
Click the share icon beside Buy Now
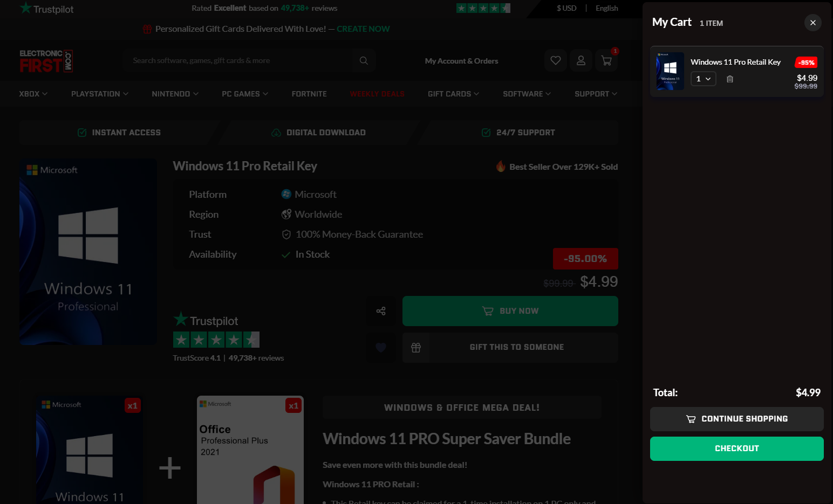(381, 311)
